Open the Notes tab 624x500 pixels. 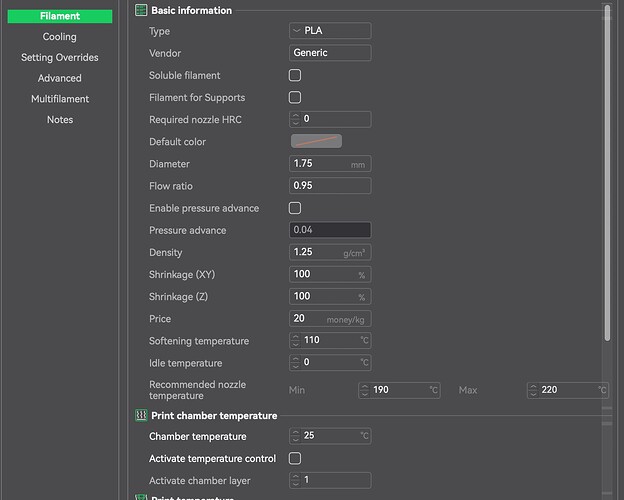point(60,120)
